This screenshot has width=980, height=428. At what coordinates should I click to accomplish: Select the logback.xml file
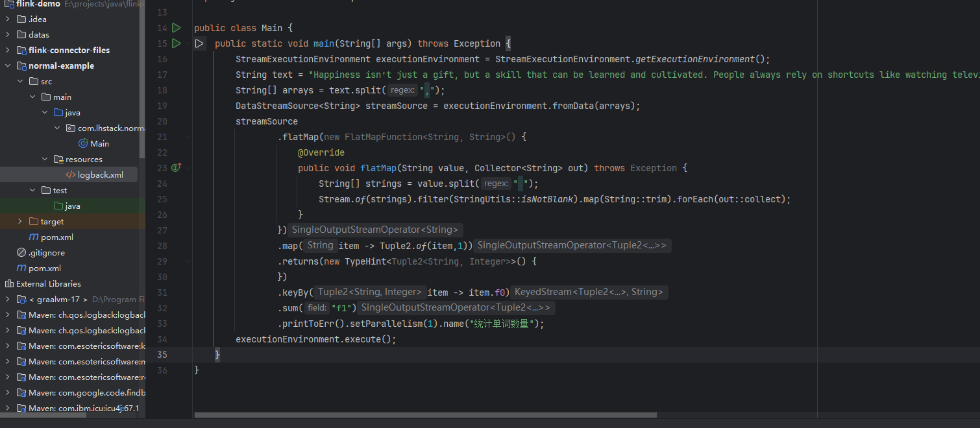click(x=100, y=174)
